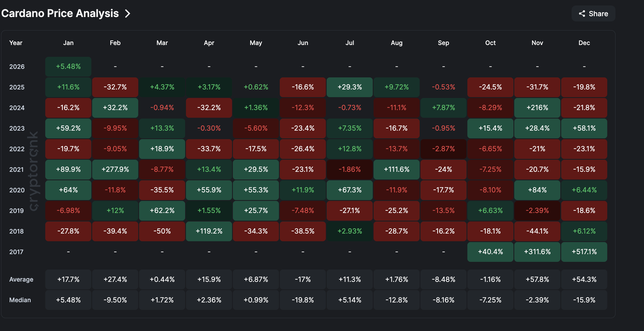The width and height of the screenshot is (644, 331).
Task: Click the Dec column header
Action: [584, 43]
